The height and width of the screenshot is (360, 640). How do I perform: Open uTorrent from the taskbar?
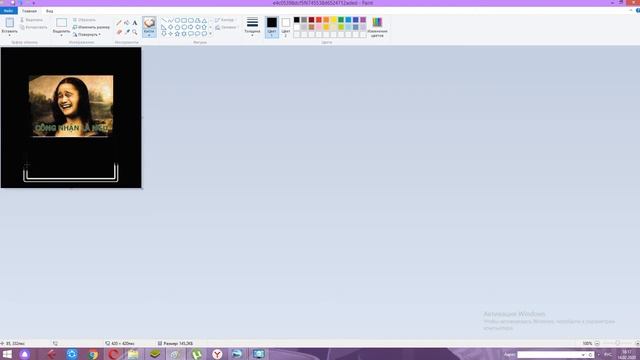coord(196,354)
